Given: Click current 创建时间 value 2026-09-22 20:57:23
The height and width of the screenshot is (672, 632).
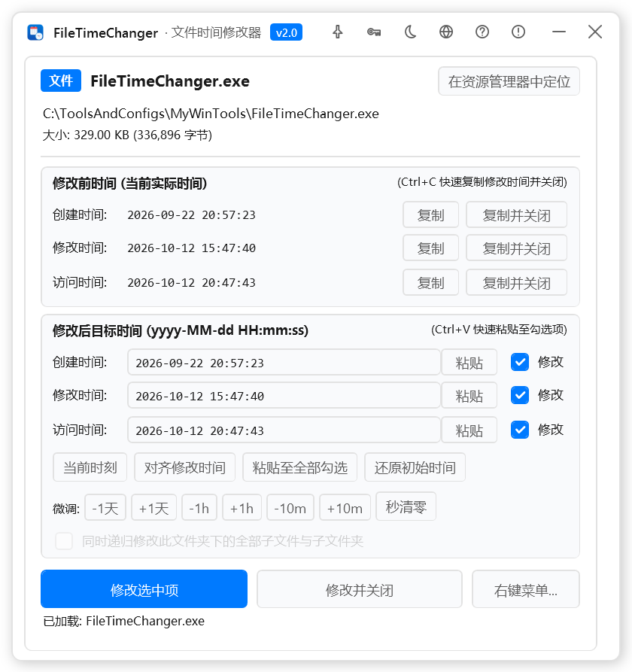Looking at the screenshot, I should (192, 214).
